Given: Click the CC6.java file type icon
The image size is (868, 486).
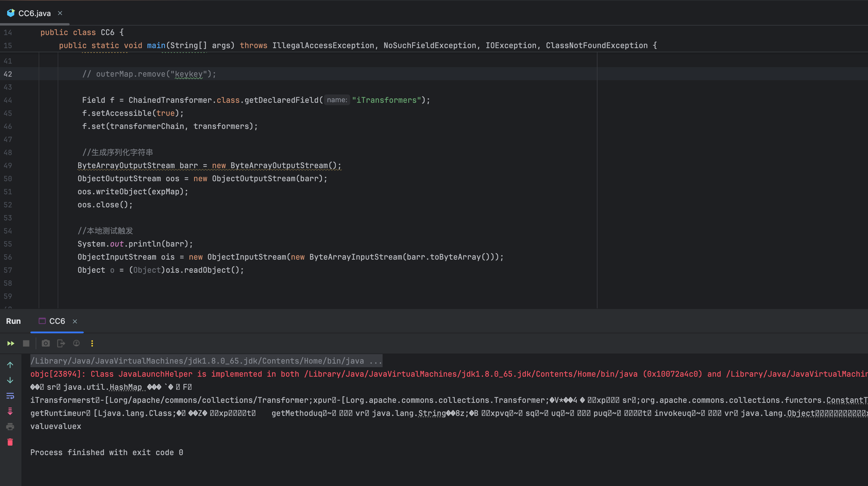Looking at the screenshot, I should (11, 13).
